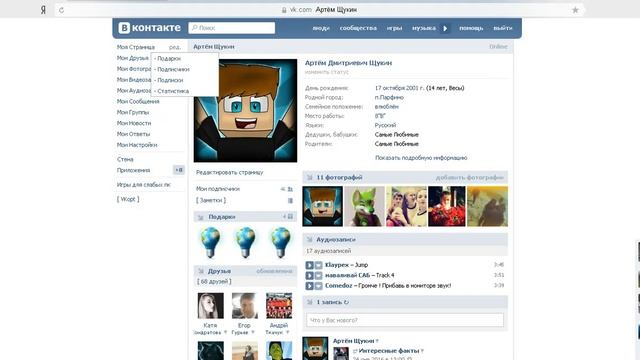Image resolution: width=640 pixels, height=360 pixels.
Task: Reload the page with refresh icon
Action: click(x=61, y=10)
